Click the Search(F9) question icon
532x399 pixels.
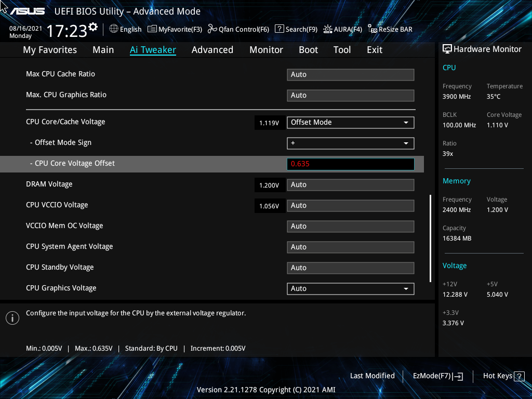pos(279,29)
